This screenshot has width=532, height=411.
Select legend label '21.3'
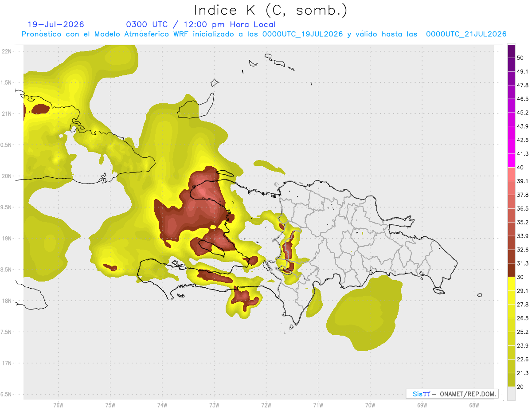(x=523, y=373)
